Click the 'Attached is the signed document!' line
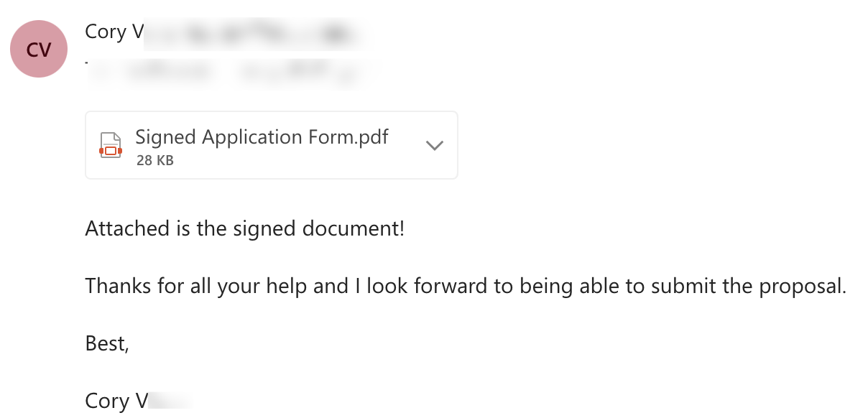The height and width of the screenshot is (418, 868). [244, 229]
